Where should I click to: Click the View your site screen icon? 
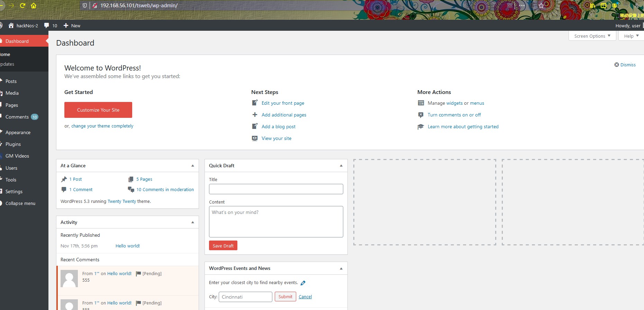point(255,138)
